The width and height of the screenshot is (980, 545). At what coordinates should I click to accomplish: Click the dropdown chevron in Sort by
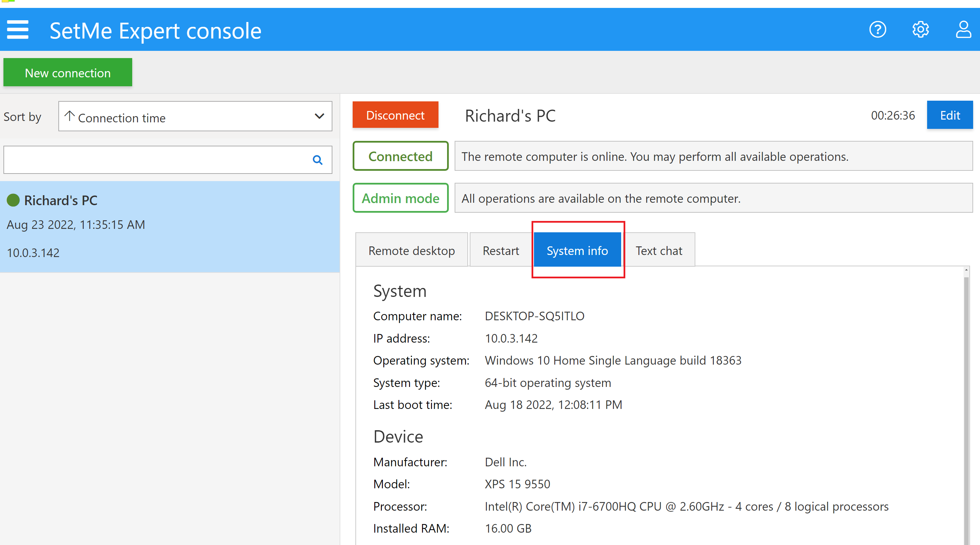point(319,116)
